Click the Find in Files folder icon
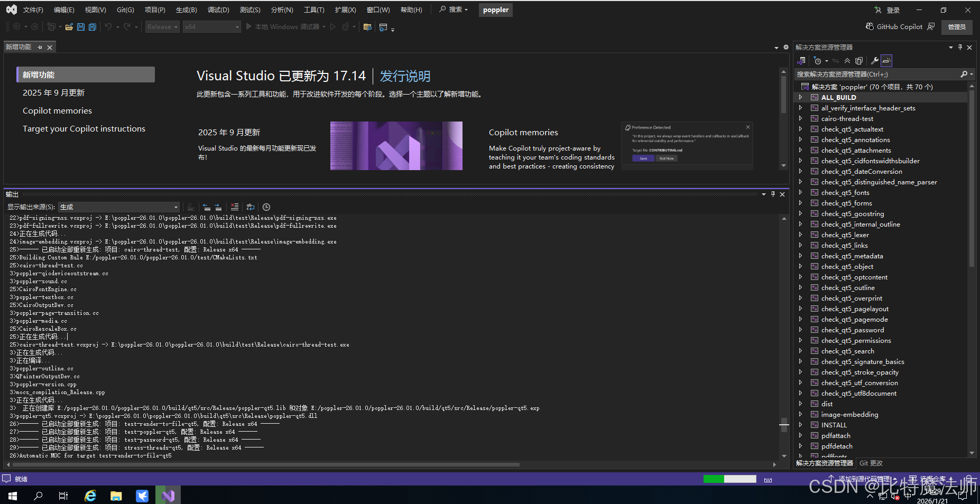The height and width of the screenshot is (504, 980). click(x=367, y=27)
